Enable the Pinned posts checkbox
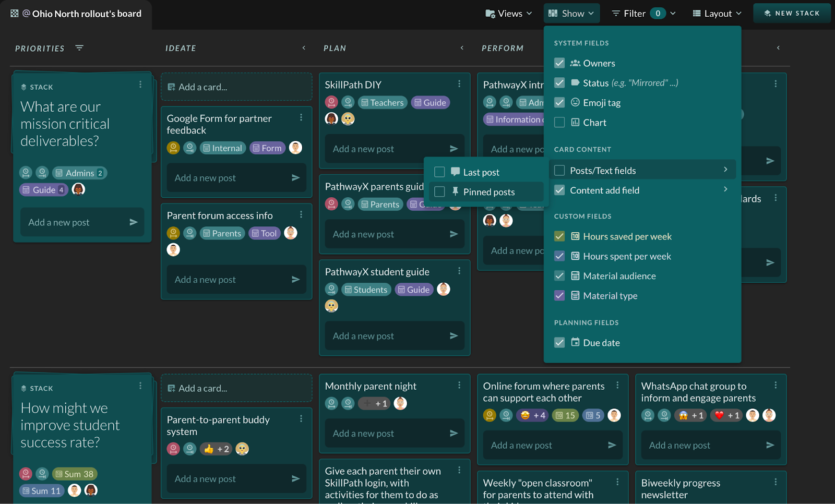 pos(439,192)
